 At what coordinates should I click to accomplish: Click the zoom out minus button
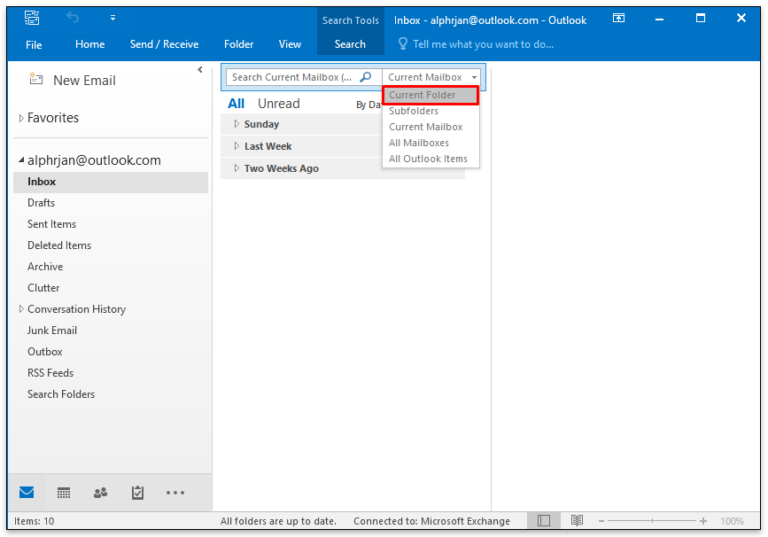point(601,521)
